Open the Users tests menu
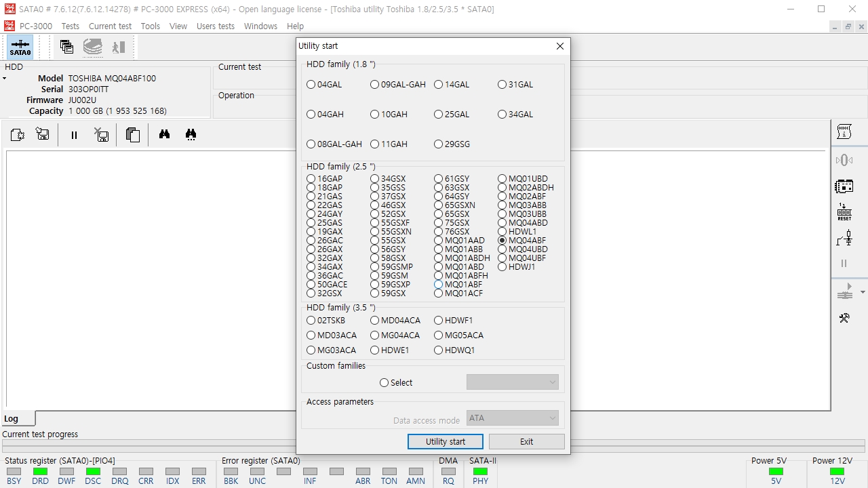 [216, 26]
